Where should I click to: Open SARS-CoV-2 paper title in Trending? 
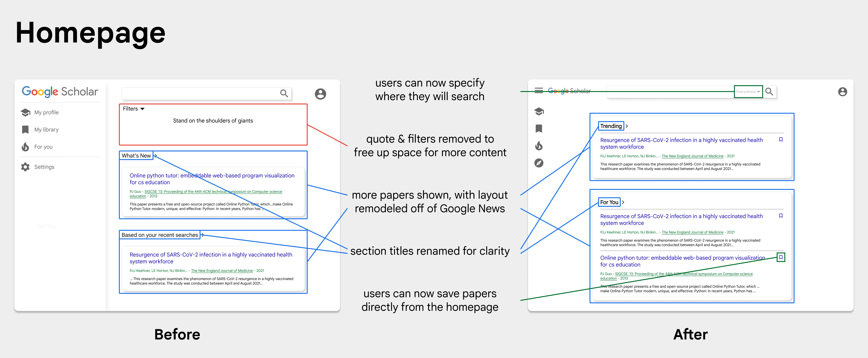(x=681, y=144)
